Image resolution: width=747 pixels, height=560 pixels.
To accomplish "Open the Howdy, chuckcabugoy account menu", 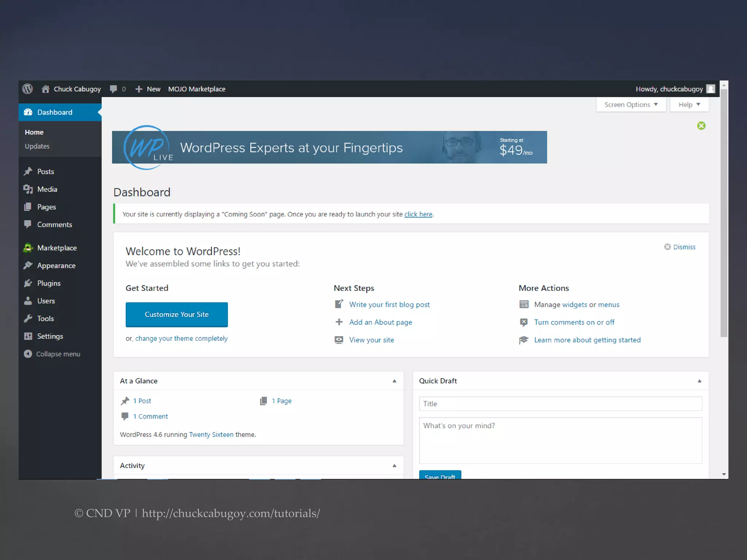I will click(675, 89).
